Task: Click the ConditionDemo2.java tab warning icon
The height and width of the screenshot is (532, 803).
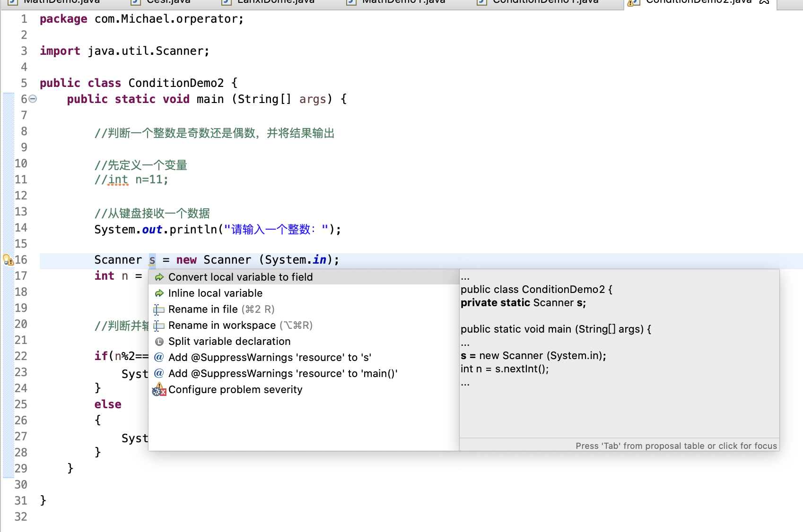Action: tap(633, 2)
